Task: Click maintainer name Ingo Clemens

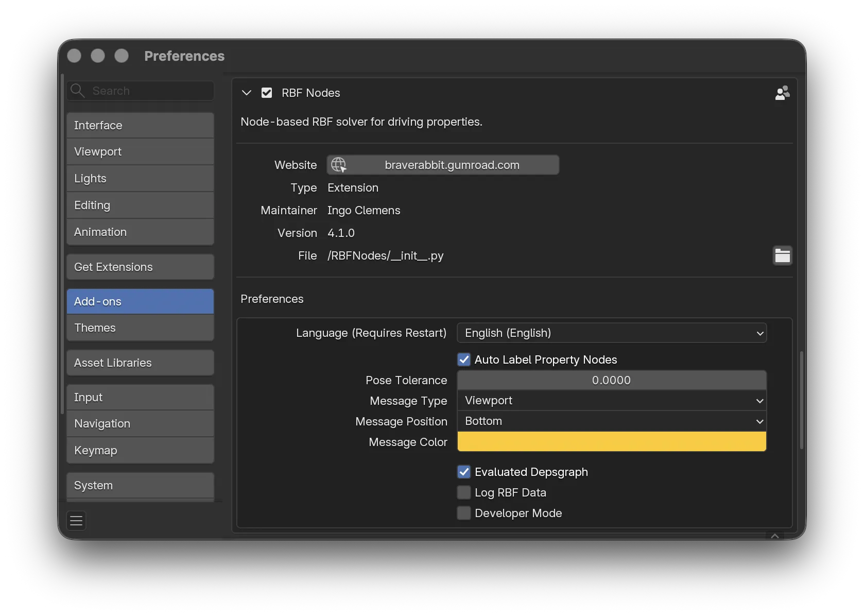Action: pyautogui.click(x=364, y=210)
